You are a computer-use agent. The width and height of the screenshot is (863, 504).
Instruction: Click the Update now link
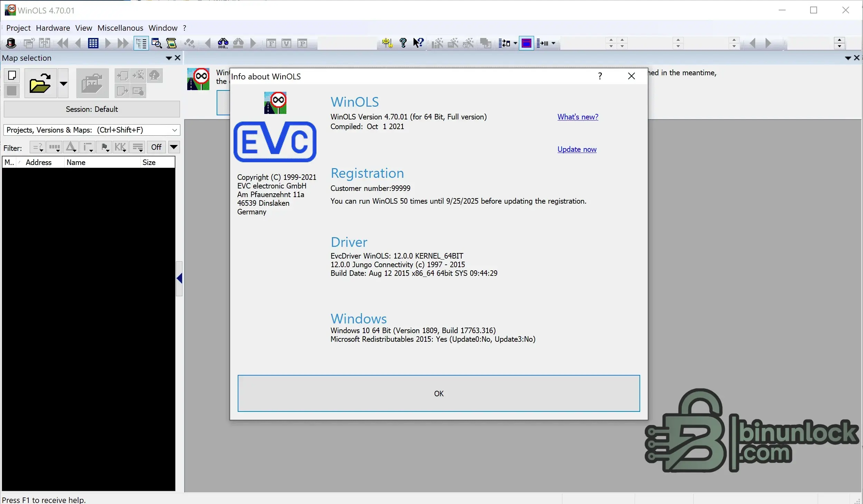(577, 149)
